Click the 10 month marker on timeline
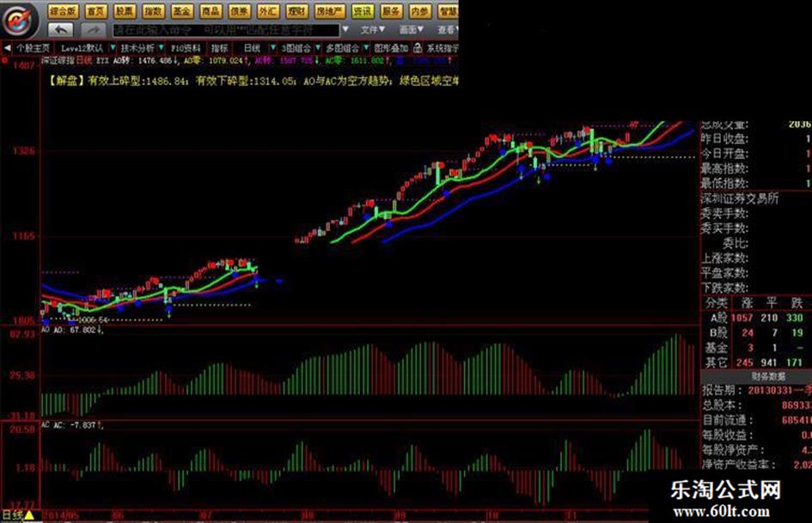The image size is (812, 523). pos(492,515)
